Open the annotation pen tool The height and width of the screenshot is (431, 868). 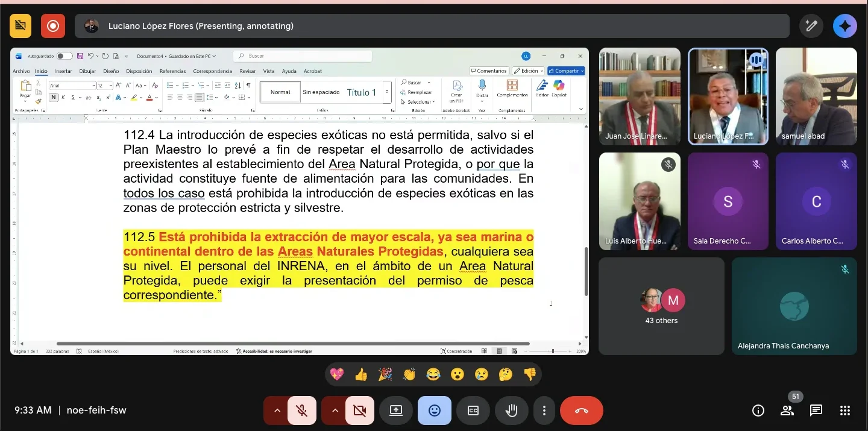811,26
